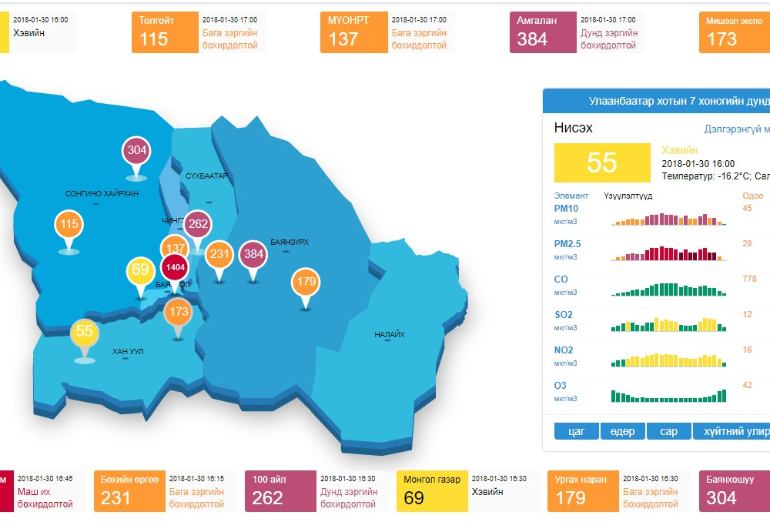
Task: Switch to the өдөр tab
Action: (x=623, y=431)
